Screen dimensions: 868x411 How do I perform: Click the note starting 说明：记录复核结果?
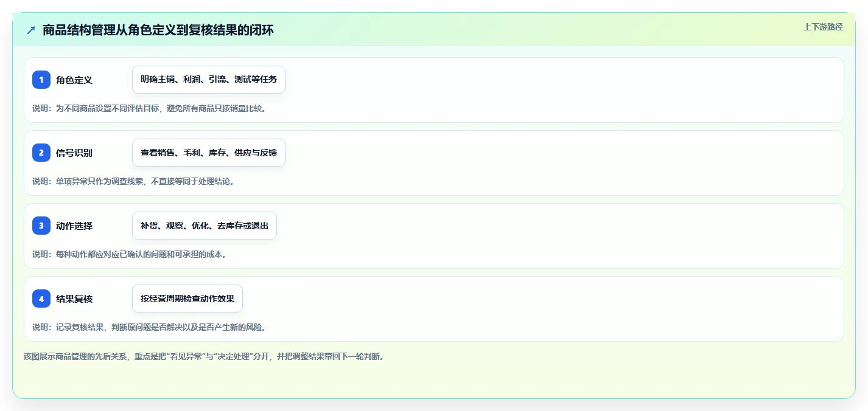click(x=150, y=327)
